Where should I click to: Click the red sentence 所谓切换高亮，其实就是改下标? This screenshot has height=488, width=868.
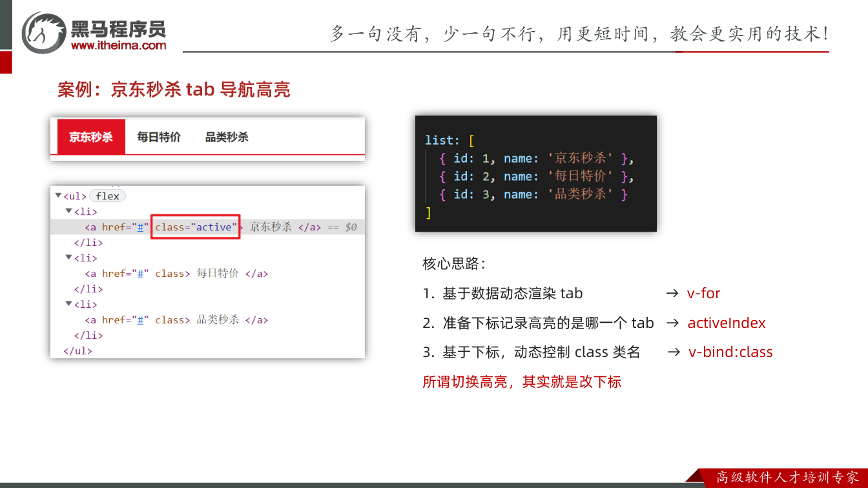pos(522,382)
